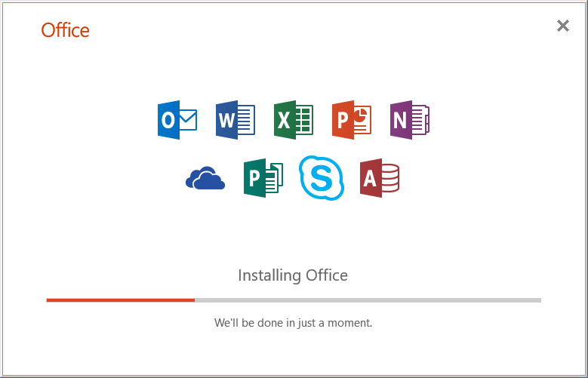Viewport: 588px width, 378px height.
Task: Click the red filled progress bar portion
Action: (121, 300)
